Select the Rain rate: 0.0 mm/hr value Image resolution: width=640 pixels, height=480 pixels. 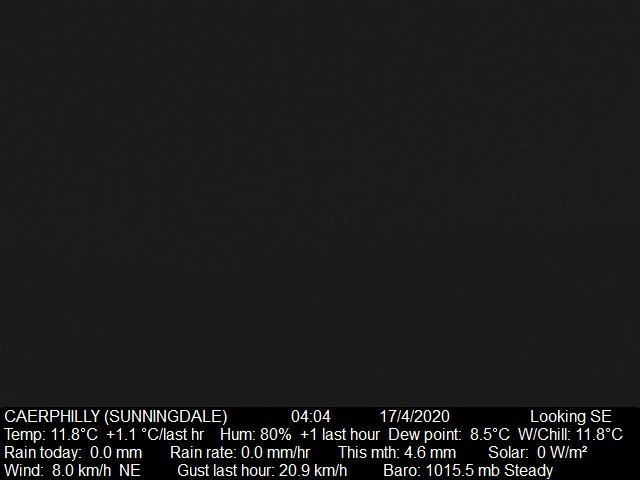(x=240, y=453)
